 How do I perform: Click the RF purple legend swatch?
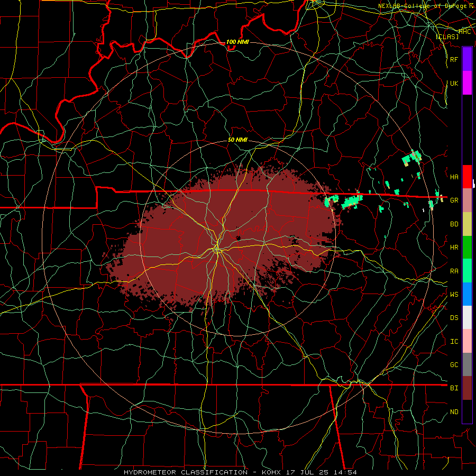467,59
